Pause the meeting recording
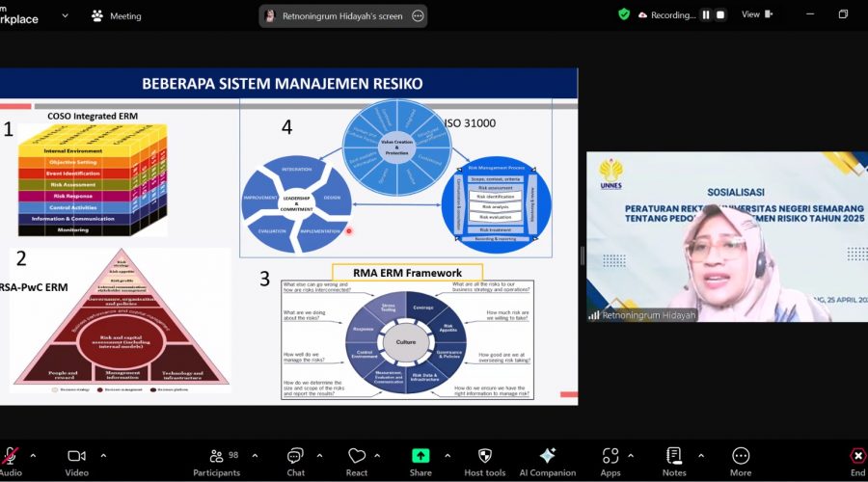868x482 pixels. [706, 14]
